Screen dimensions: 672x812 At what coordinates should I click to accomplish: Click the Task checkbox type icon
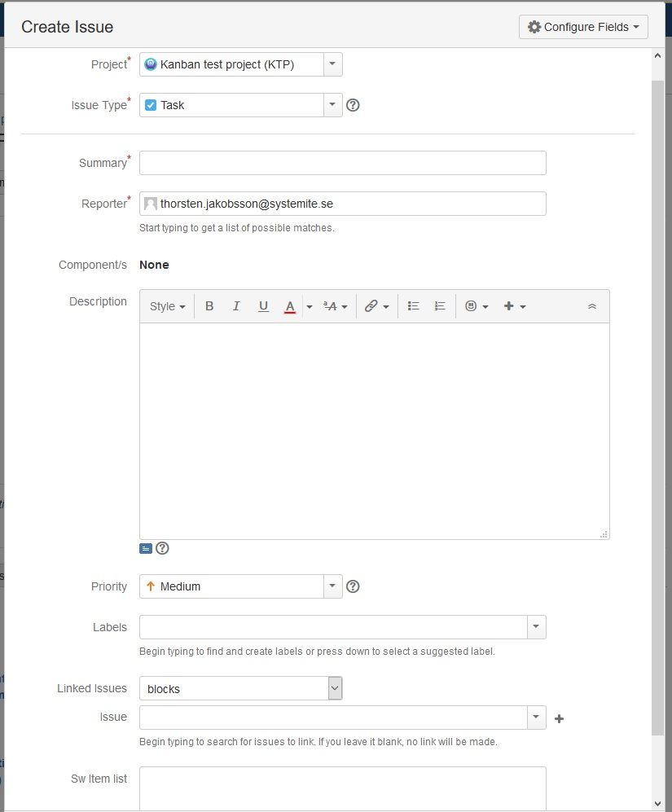point(150,105)
